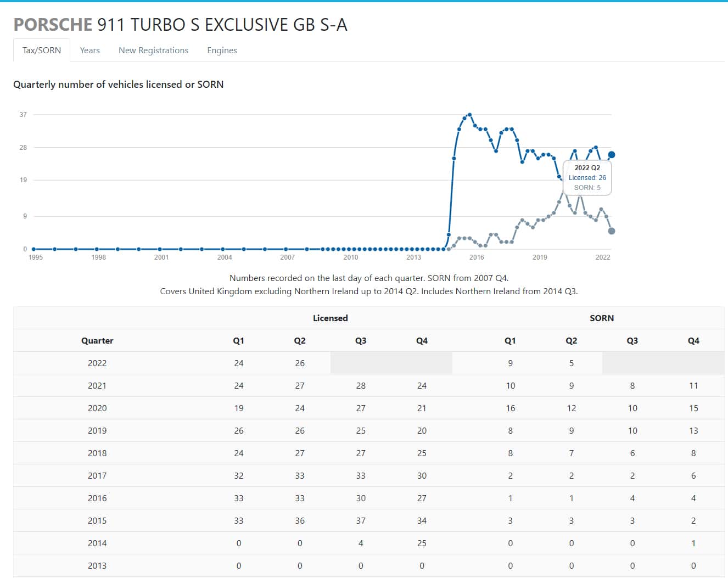Click the 2021 Licensed Q3 value '28'

361,385
